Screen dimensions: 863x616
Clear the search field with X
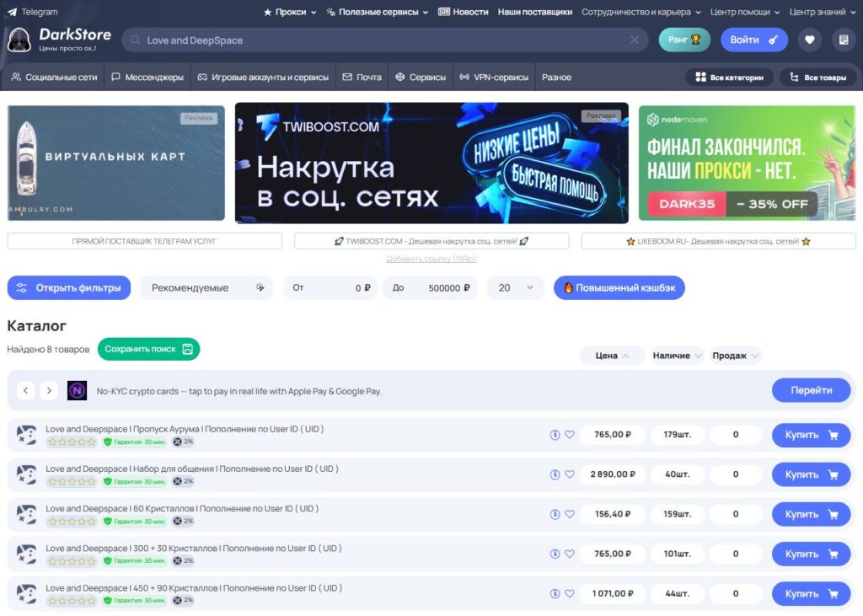635,40
